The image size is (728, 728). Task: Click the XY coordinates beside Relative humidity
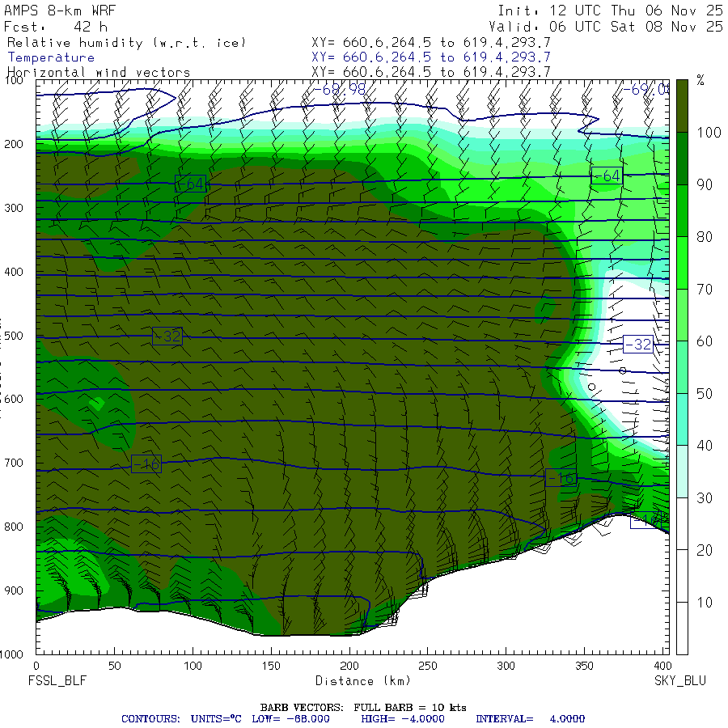[431, 43]
